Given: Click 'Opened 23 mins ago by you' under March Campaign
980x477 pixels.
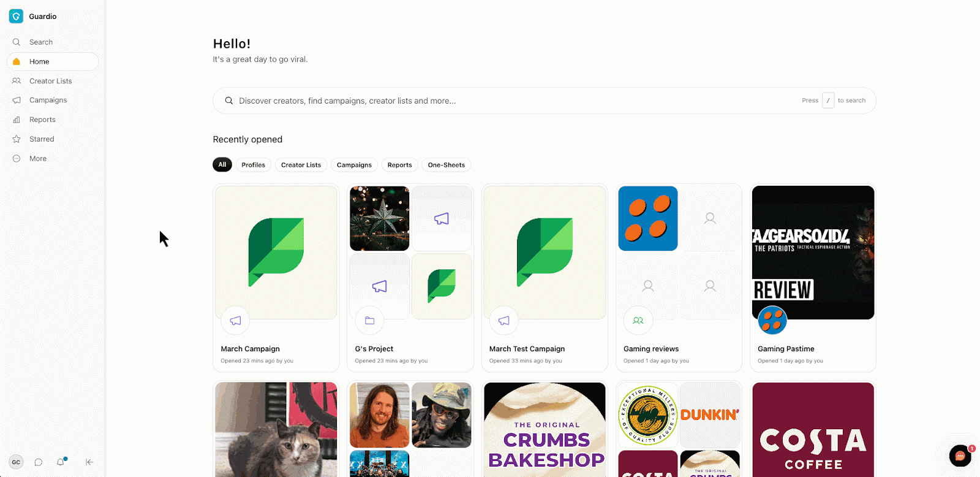Looking at the screenshot, I should (257, 361).
